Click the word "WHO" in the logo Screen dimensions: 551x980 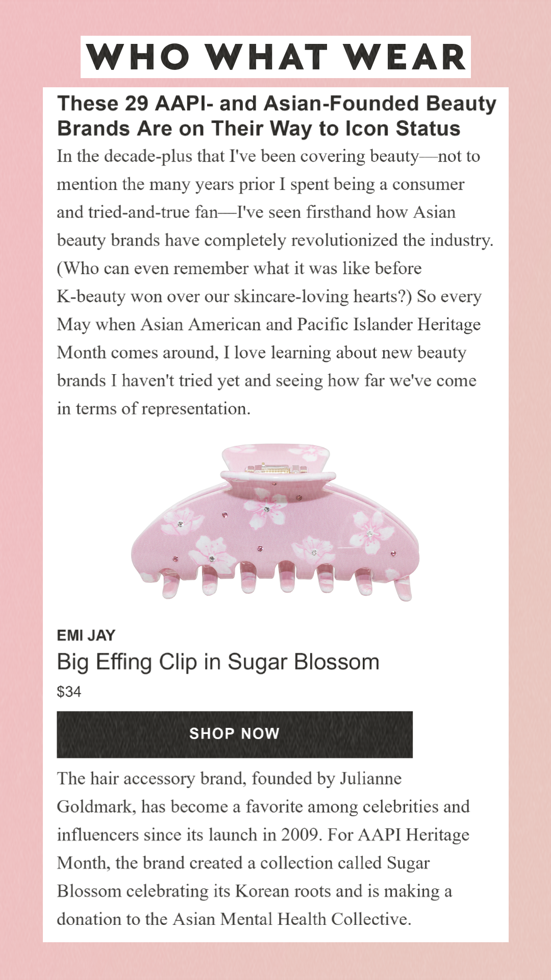pyautogui.click(x=138, y=57)
